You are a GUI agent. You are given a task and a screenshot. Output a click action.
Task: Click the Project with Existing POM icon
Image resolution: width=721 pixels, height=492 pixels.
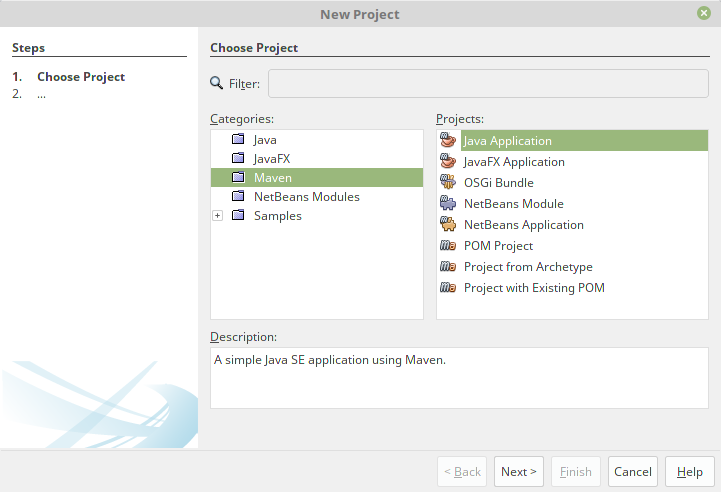click(x=448, y=287)
